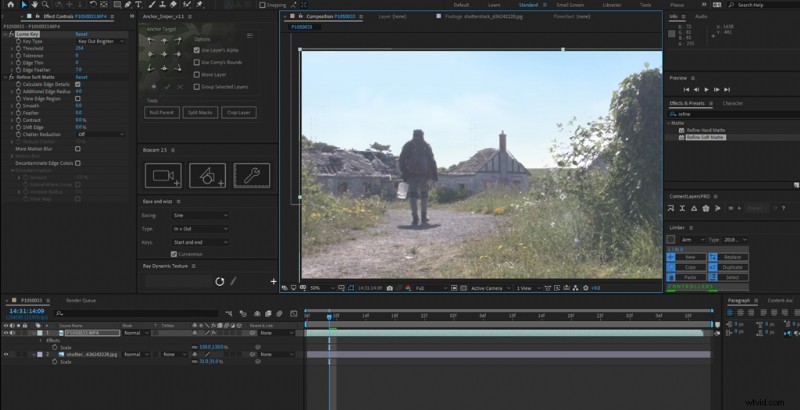Click the center anchor point target
Image resolution: width=800 pixels, height=410 pixels.
164,54
